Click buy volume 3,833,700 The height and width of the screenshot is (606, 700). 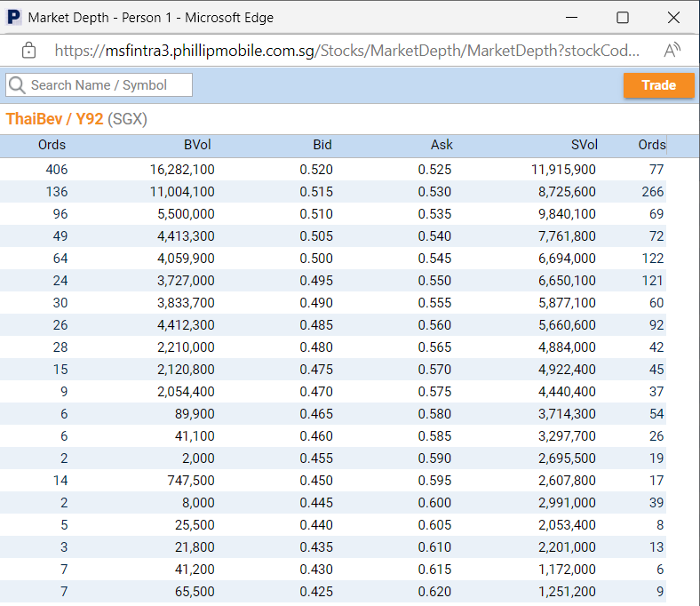(186, 303)
